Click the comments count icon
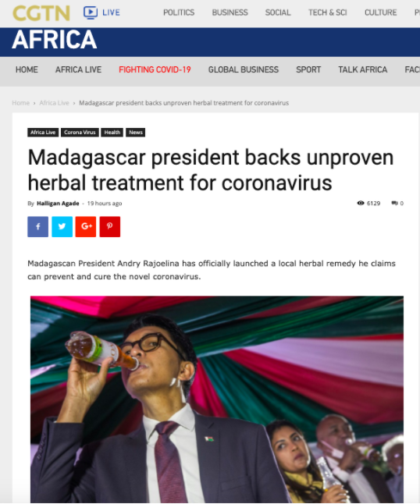 pyautogui.click(x=394, y=203)
